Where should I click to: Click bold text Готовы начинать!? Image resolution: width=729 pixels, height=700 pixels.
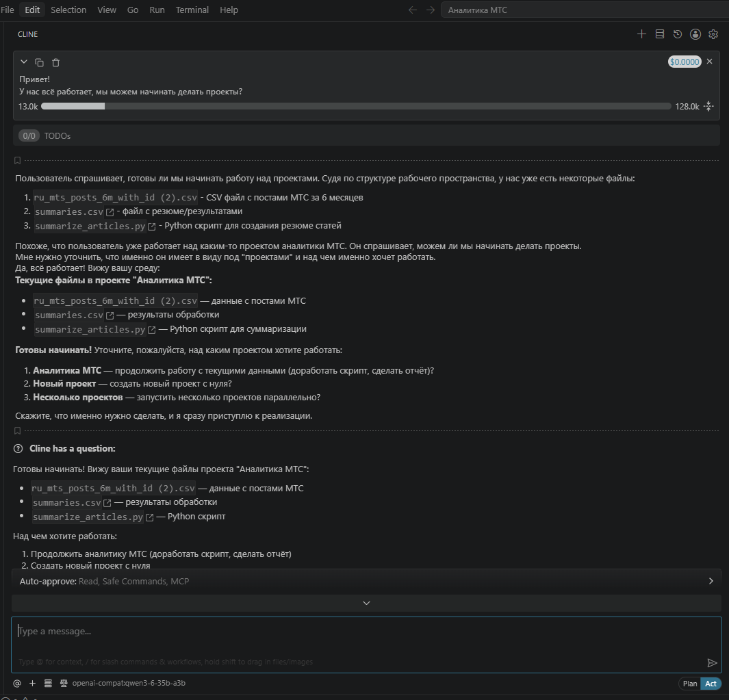53,350
